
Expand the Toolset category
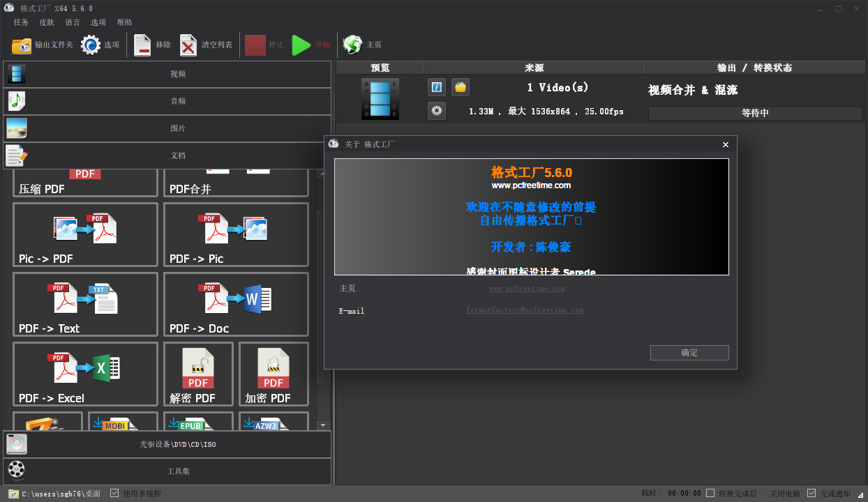167,471
